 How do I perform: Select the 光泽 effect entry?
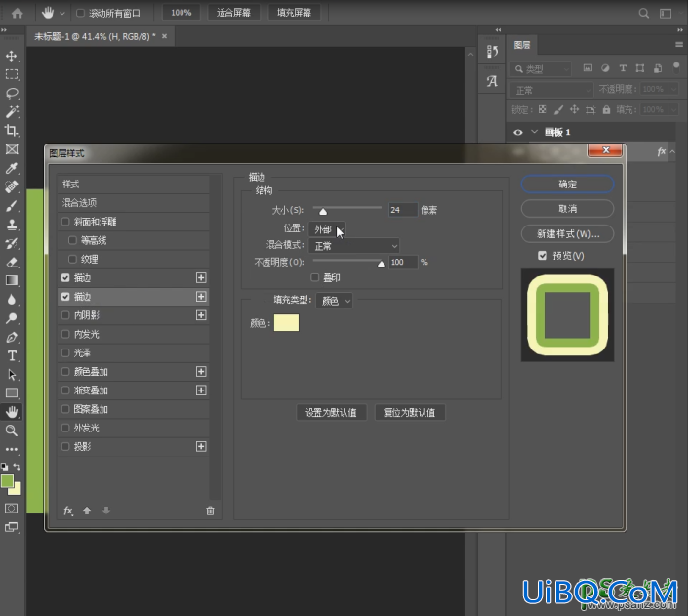[x=134, y=353]
